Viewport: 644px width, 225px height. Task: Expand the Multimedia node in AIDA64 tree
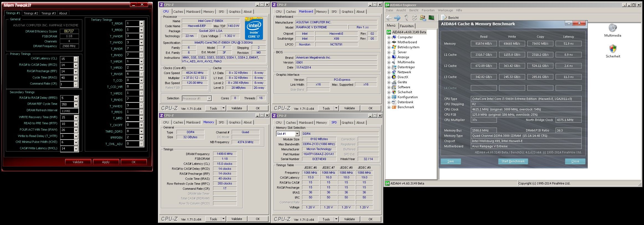pyautogui.click(x=389, y=62)
